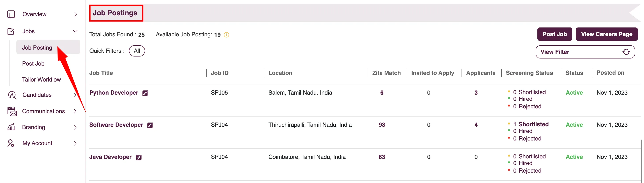Click the link icon next to Software Developer
The image size is (644, 183).
[150, 125]
